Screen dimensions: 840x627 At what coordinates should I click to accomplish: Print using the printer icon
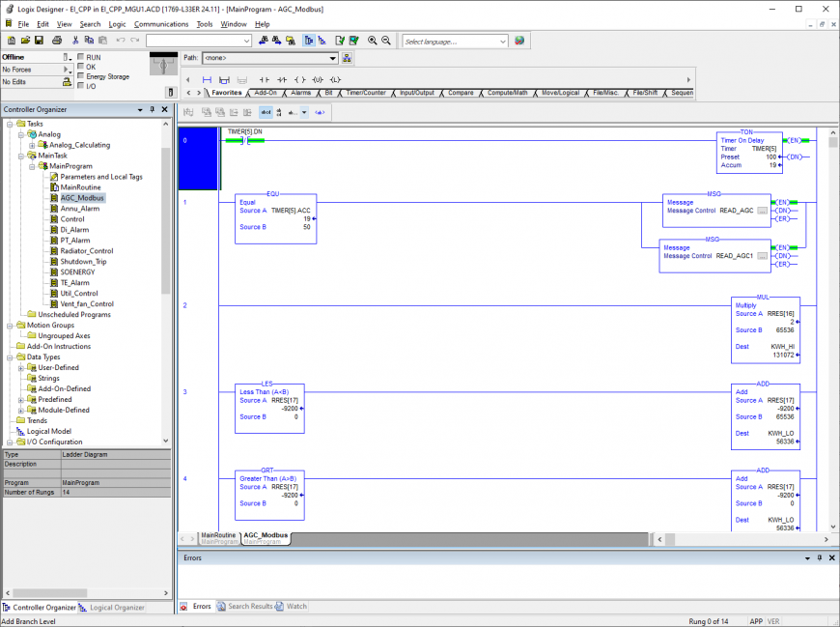[x=57, y=41]
